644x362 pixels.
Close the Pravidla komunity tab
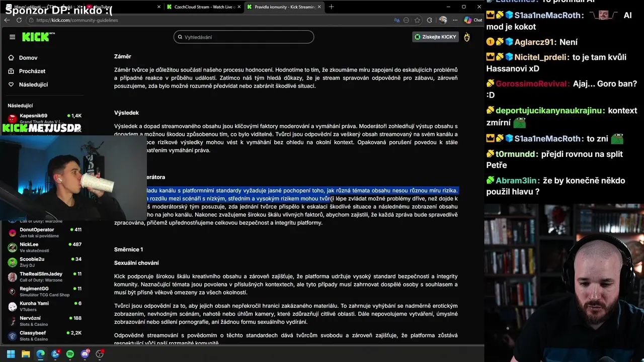320,7
